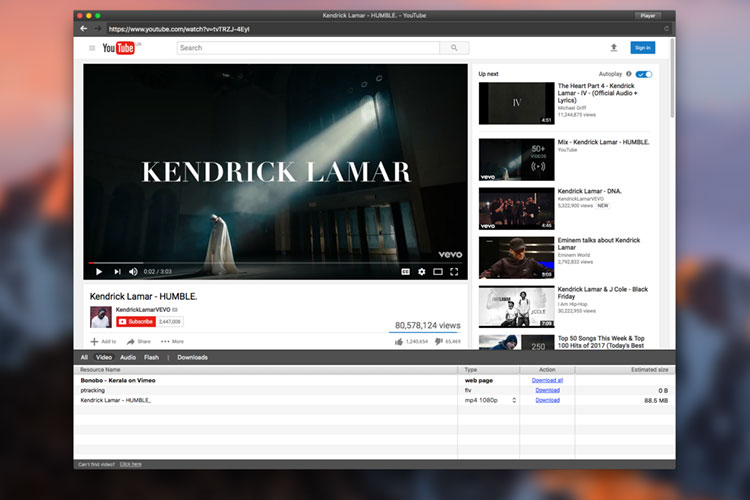
Task: Click the Sign in button
Action: (x=642, y=48)
